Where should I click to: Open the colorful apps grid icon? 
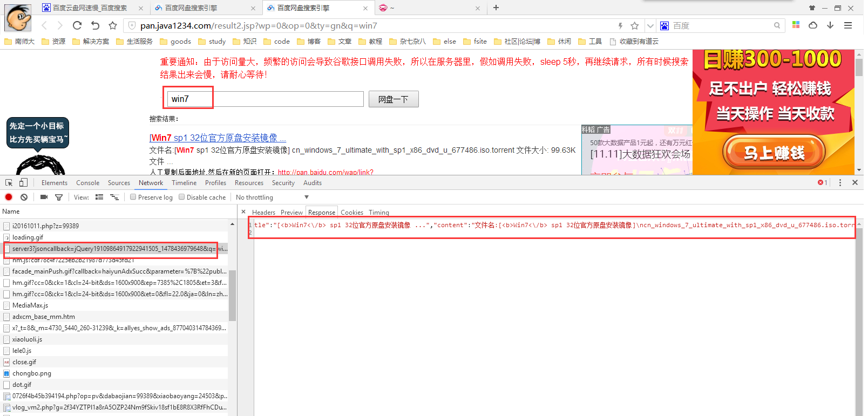[x=796, y=25]
